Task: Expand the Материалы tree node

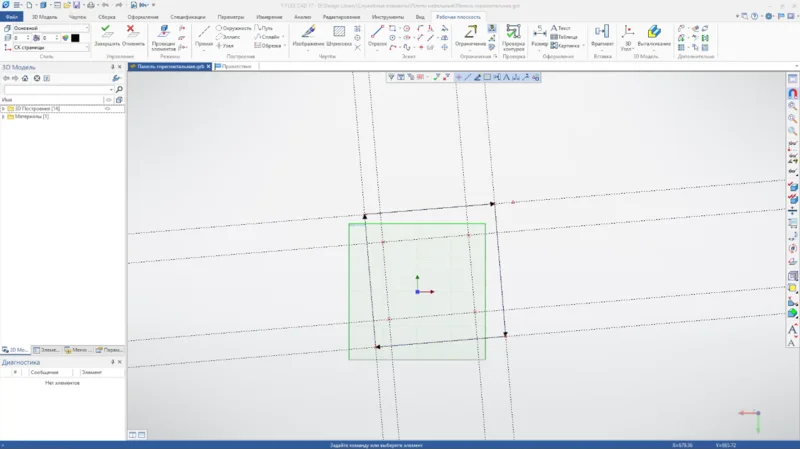Action: coord(4,116)
